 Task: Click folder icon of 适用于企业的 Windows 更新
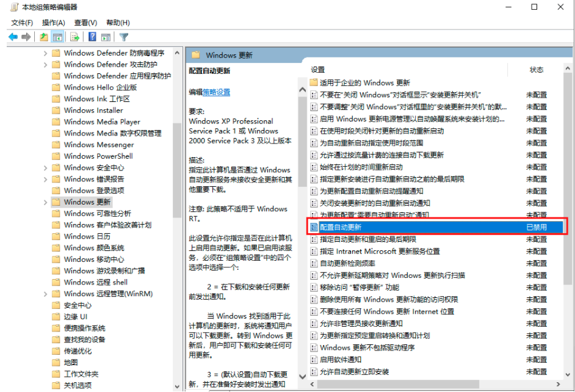[314, 82]
